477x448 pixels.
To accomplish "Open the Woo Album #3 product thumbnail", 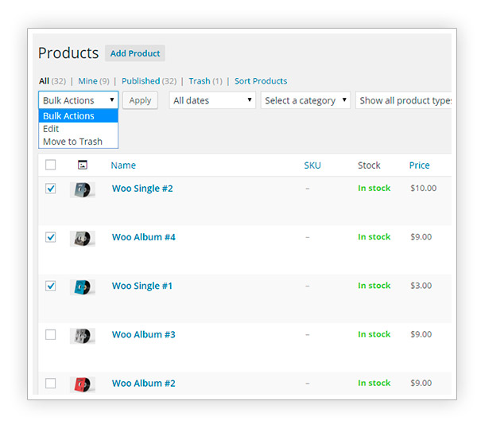I will click(x=83, y=336).
